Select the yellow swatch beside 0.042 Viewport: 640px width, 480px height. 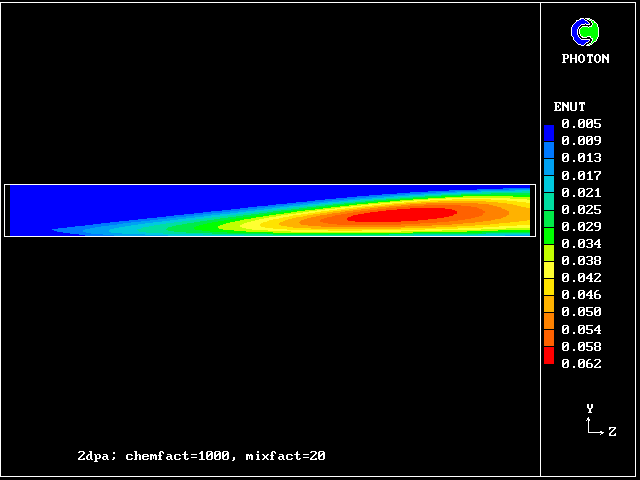(549, 278)
